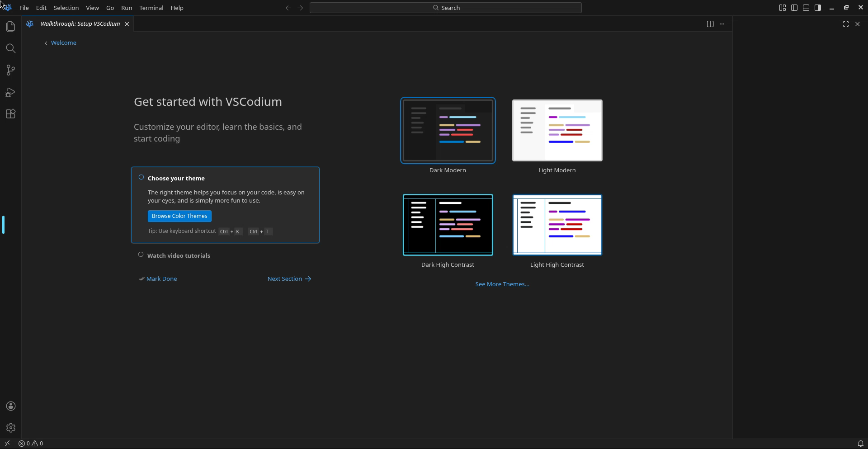868x449 pixels.
Task: Select the Light High Contrast theme thumbnail
Action: coord(557,225)
